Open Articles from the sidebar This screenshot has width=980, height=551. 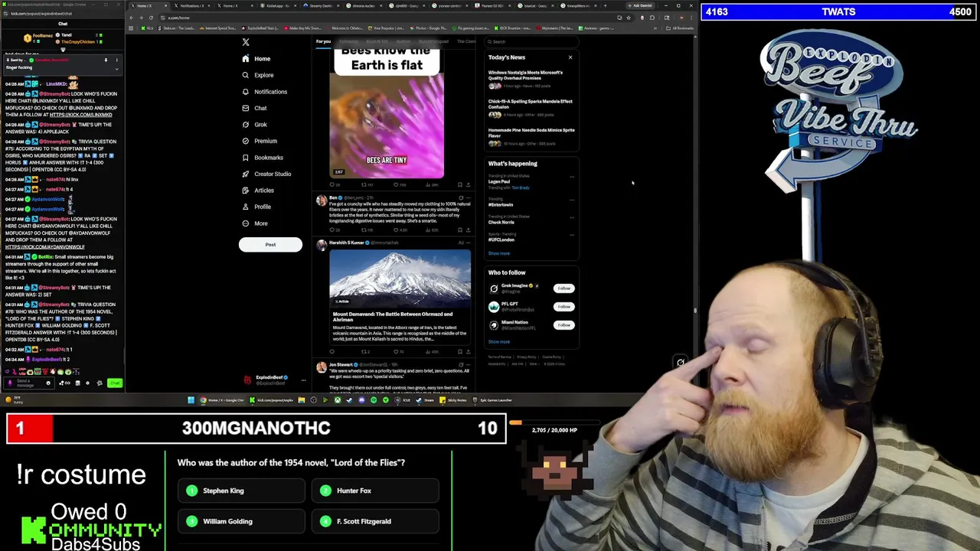[257, 191]
